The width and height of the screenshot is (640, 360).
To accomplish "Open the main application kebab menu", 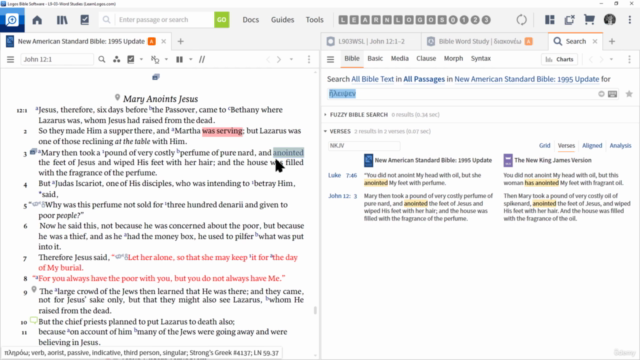I will point(630,20).
